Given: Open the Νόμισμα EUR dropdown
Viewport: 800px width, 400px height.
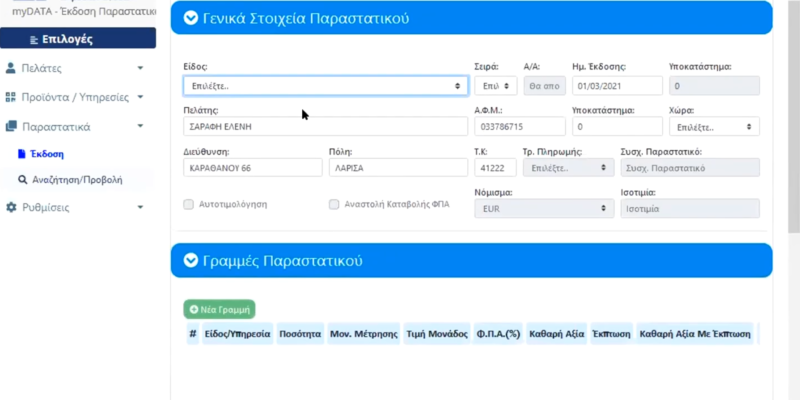Looking at the screenshot, I should click(544, 209).
